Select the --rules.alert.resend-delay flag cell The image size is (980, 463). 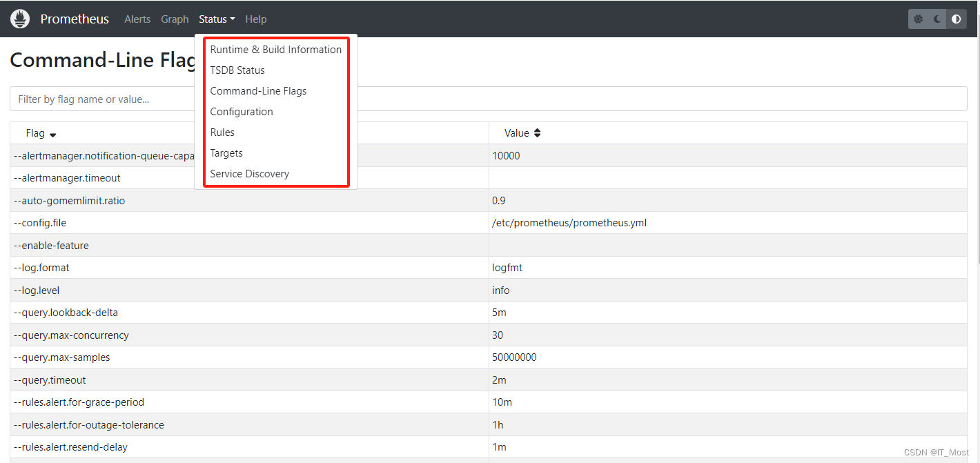pos(249,447)
